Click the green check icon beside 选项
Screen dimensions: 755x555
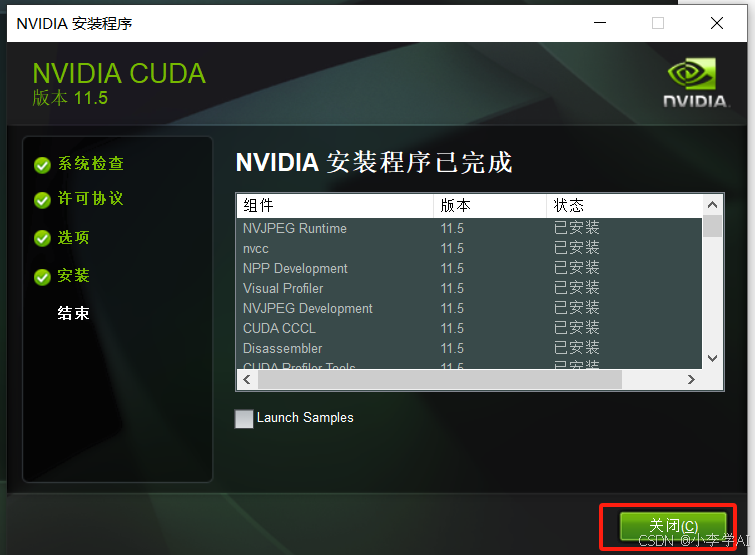[42, 238]
